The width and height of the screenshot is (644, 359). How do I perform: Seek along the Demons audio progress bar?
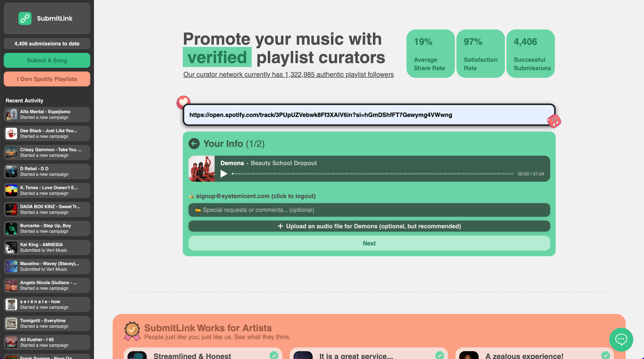[372, 174]
